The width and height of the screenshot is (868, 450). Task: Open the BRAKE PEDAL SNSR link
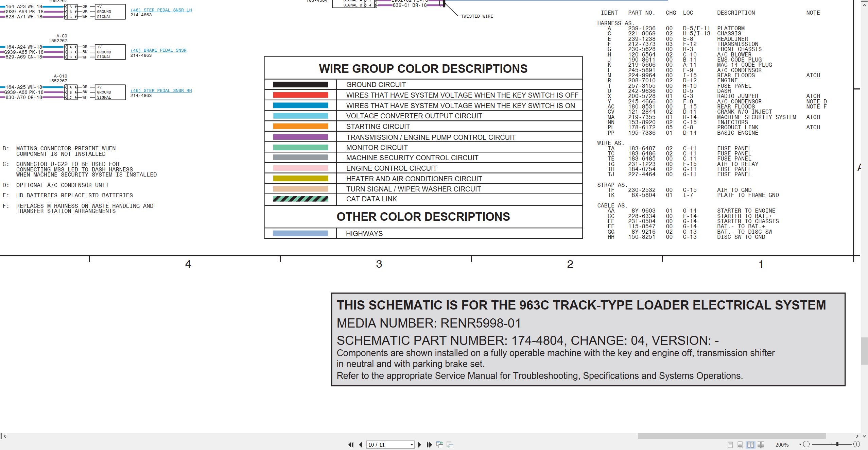158,50
